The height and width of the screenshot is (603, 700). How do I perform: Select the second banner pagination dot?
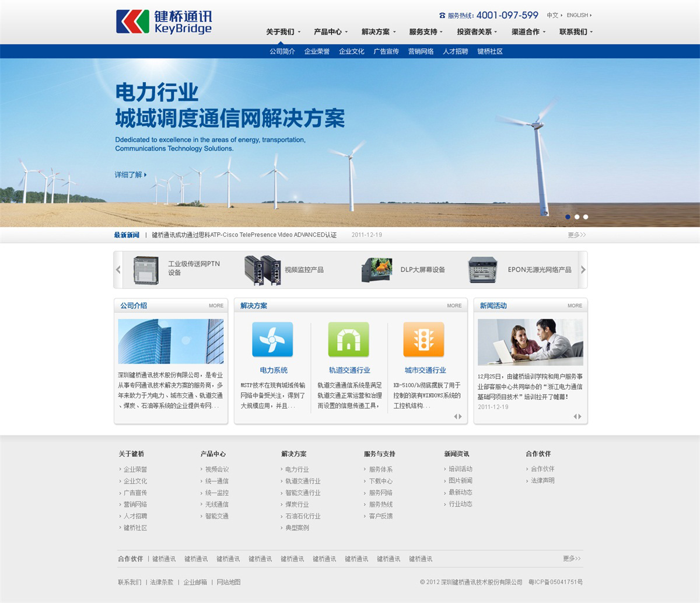[577, 217]
